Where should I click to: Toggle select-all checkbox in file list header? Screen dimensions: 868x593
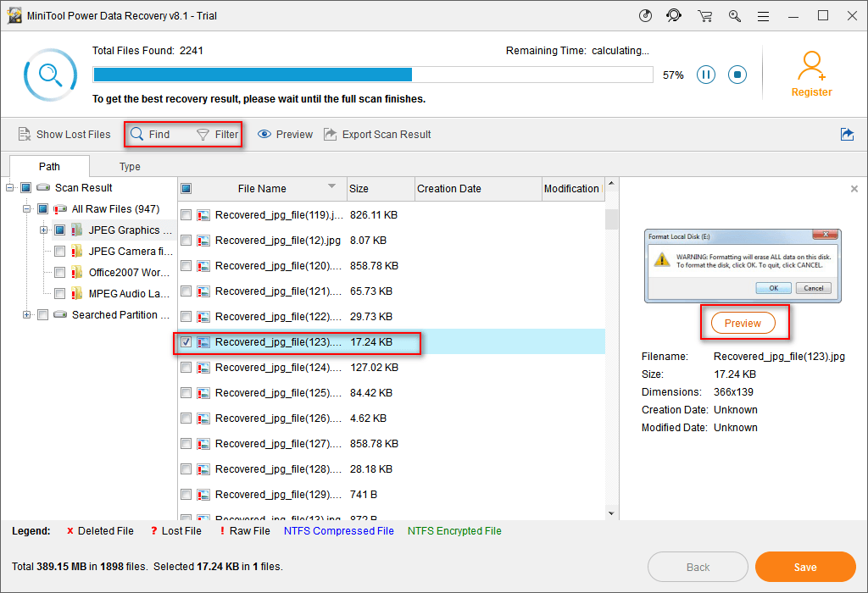[x=186, y=189]
